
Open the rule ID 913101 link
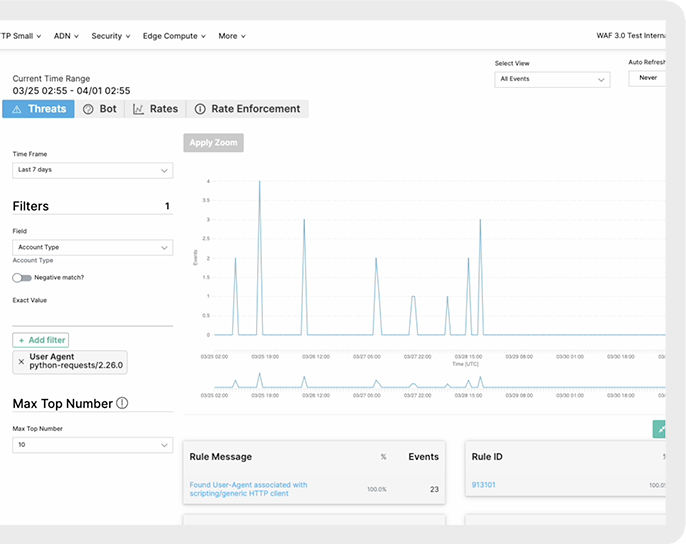coord(483,484)
